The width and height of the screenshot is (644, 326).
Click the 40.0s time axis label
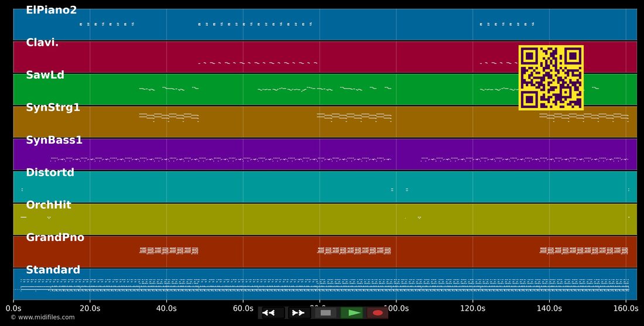tap(166, 308)
